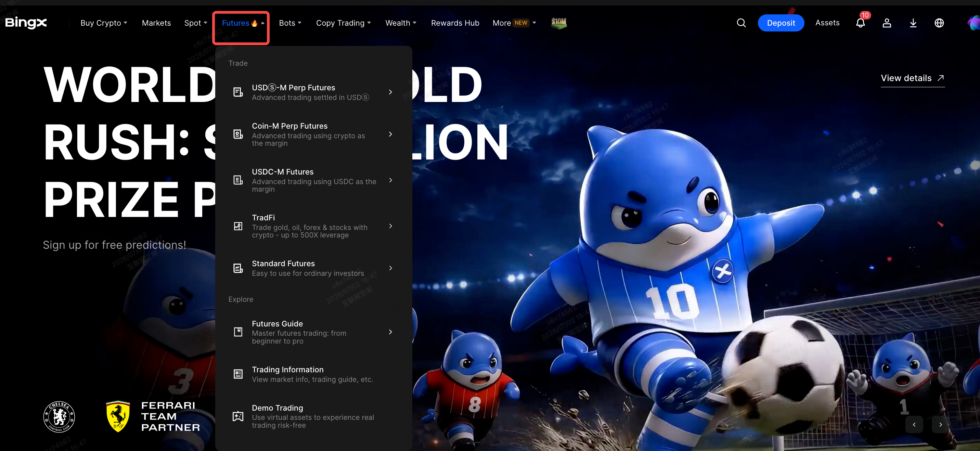Select USDC-M Futures menu item
980x451 pixels.
pos(313,180)
